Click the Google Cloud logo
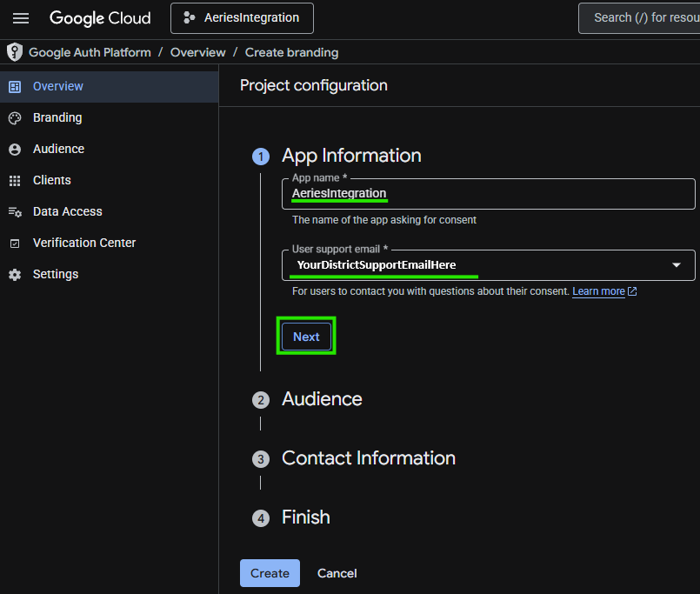This screenshot has height=594, width=700. pyautogui.click(x=100, y=18)
